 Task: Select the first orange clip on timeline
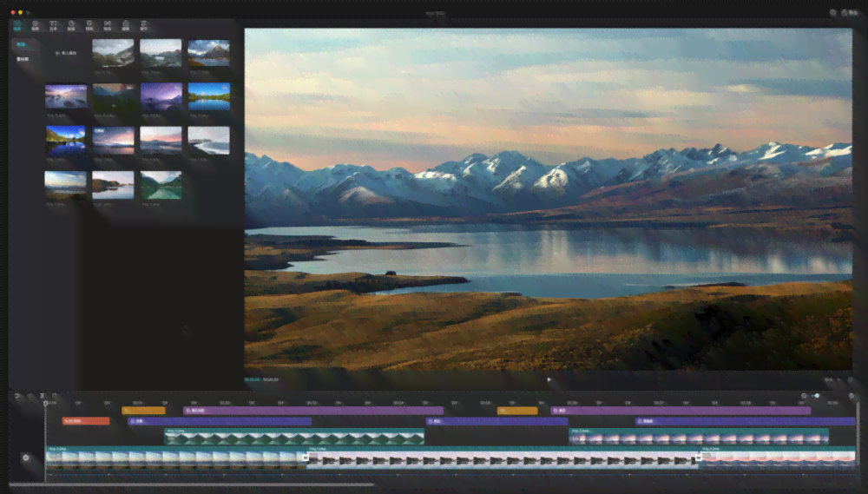click(143, 411)
